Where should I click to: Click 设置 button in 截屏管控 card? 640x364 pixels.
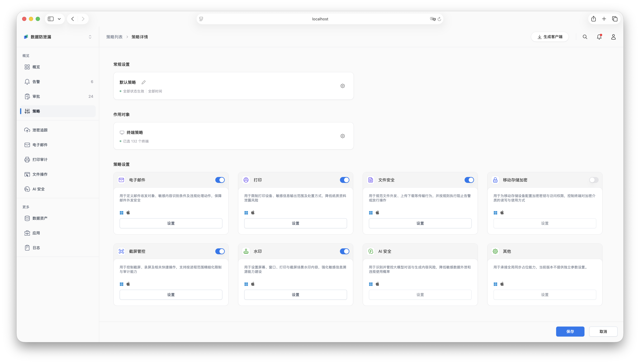tap(171, 295)
